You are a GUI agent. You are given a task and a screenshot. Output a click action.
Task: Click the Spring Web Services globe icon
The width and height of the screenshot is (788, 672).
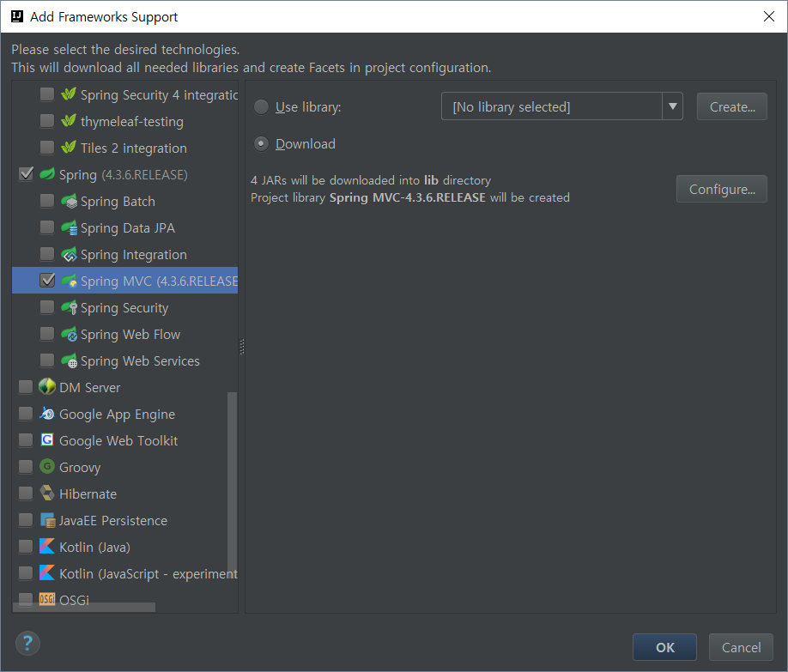tap(69, 360)
